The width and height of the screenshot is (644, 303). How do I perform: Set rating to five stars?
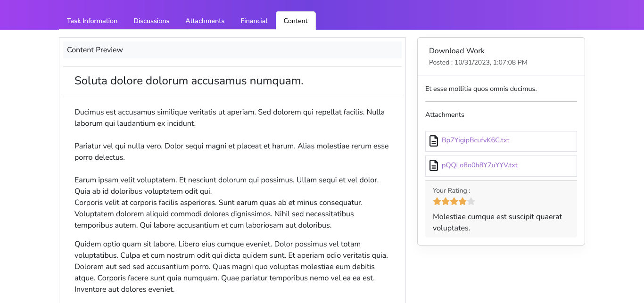click(471, 202)
